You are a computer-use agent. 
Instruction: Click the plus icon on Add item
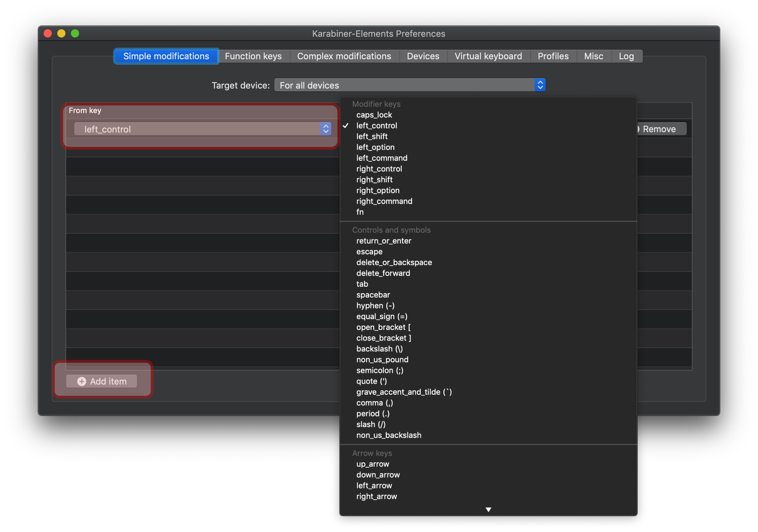82,381
